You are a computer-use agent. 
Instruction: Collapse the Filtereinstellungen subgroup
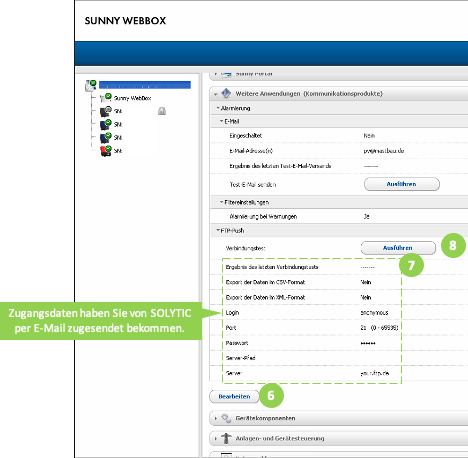[221, 202]
